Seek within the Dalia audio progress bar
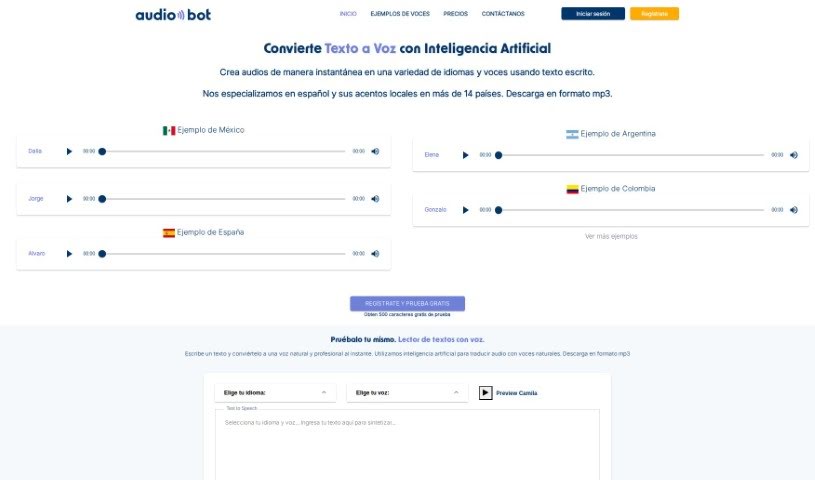The width and height of the screenshot is (815, 480). point(224,151)
